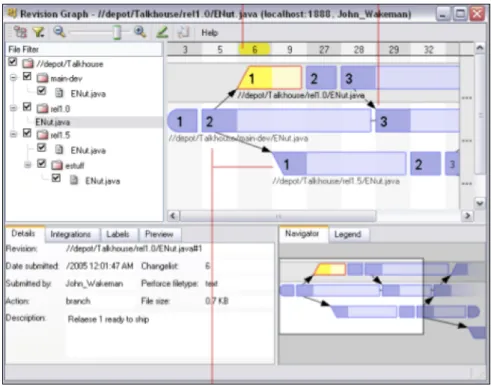Click the rel1.5 folder icon
Screen dimensions: 491x386
(x=42, y=135)
